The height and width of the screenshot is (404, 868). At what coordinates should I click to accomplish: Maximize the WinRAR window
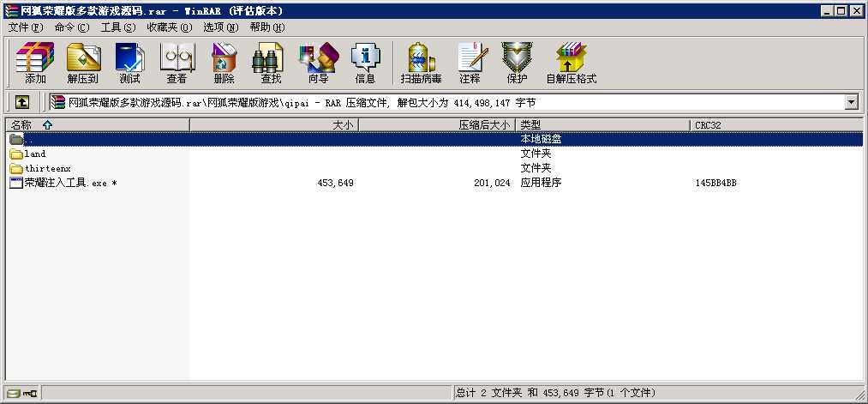(x=841, y=11)
